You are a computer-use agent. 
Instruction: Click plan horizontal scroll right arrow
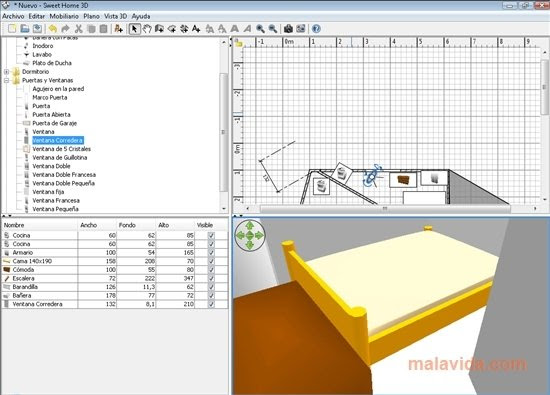point(535,208)
